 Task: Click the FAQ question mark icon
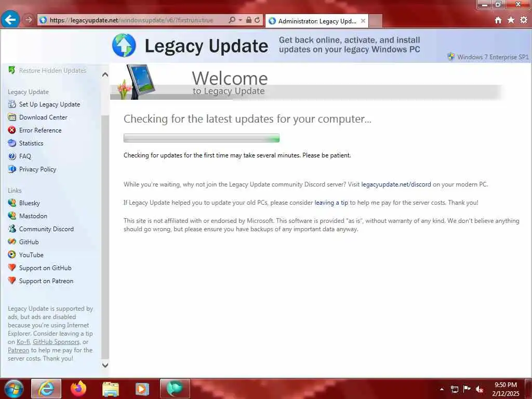coord(12,156)
